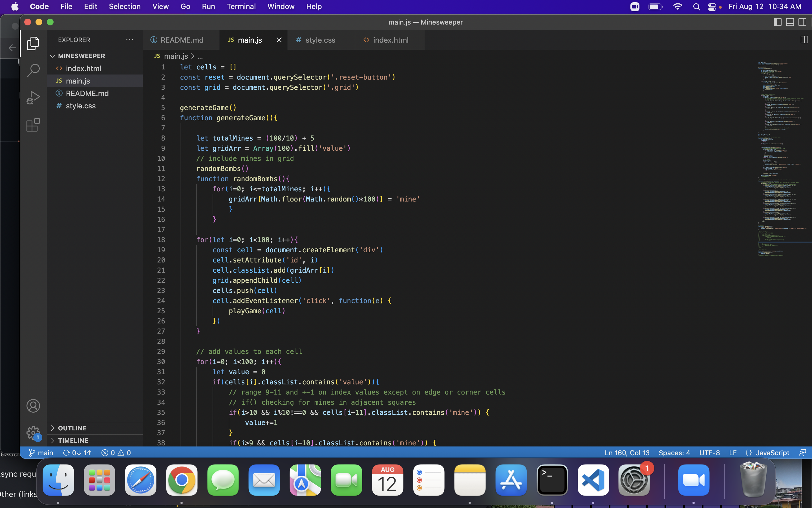Synchronize changes in status bar
Viewport: 812px width, 508px height.
[x=77, y=453]
